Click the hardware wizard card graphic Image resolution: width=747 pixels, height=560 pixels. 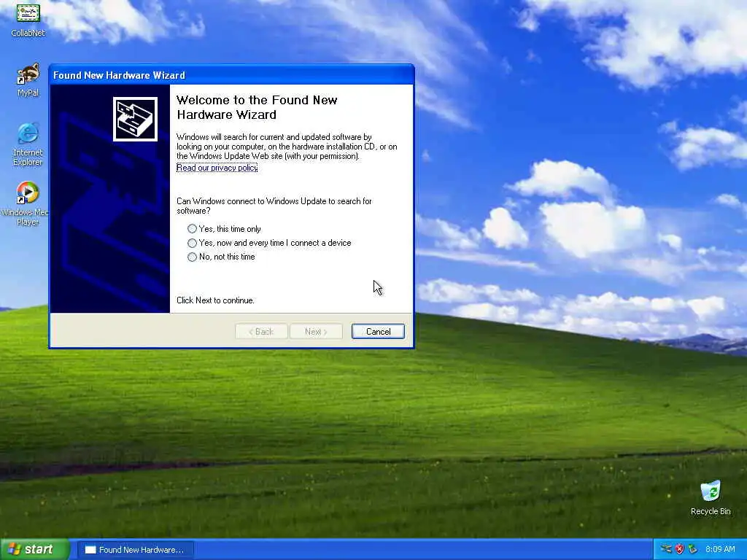tap(135, 119)
